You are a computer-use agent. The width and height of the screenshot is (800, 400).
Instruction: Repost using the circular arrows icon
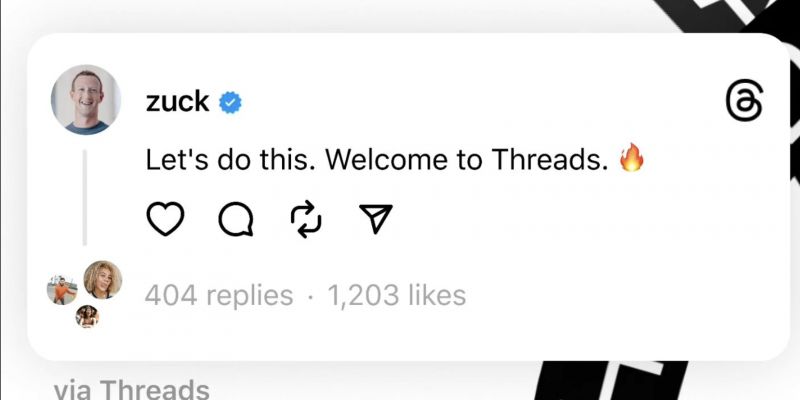coord(306,220)
